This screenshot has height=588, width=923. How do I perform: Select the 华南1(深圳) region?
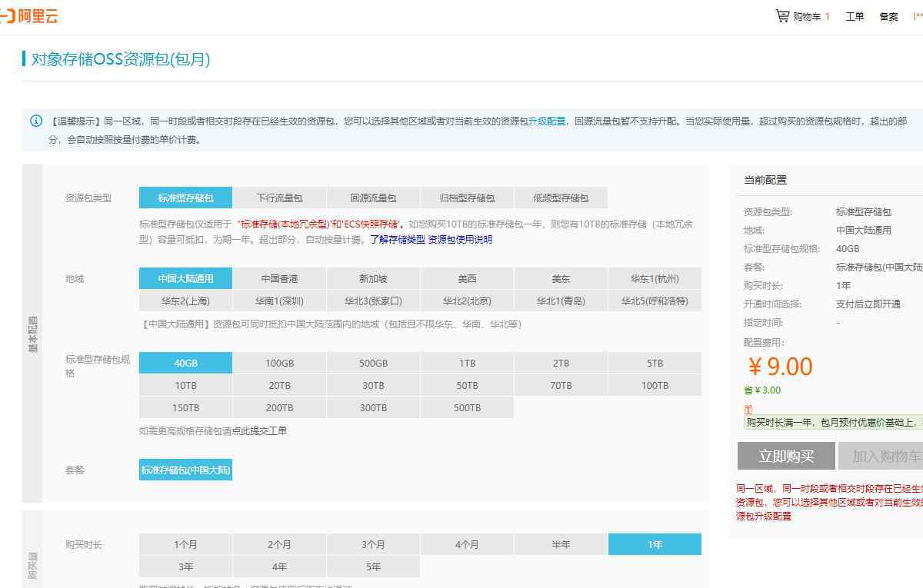[279, 301]
